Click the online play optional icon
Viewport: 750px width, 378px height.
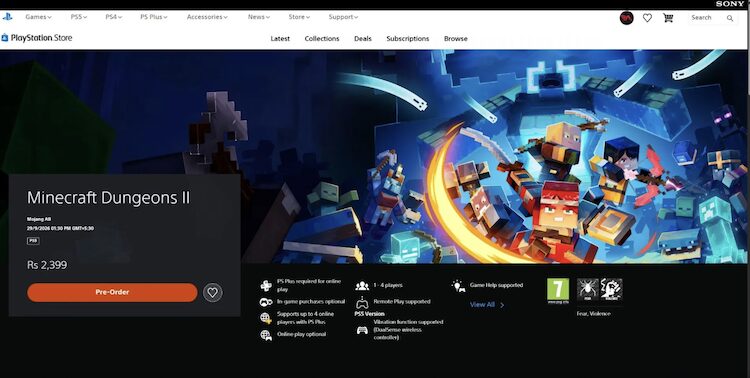(266, 335)
